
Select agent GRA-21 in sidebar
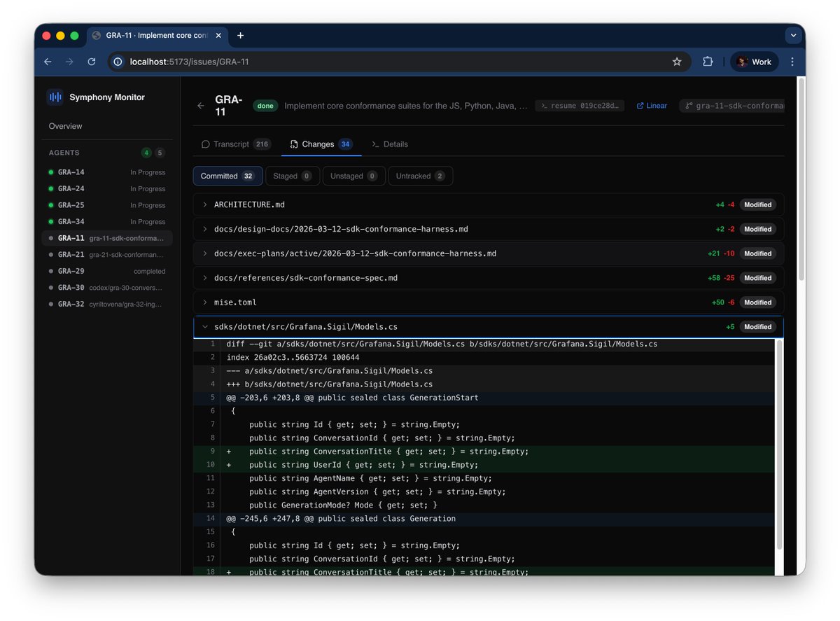[106, 254]
